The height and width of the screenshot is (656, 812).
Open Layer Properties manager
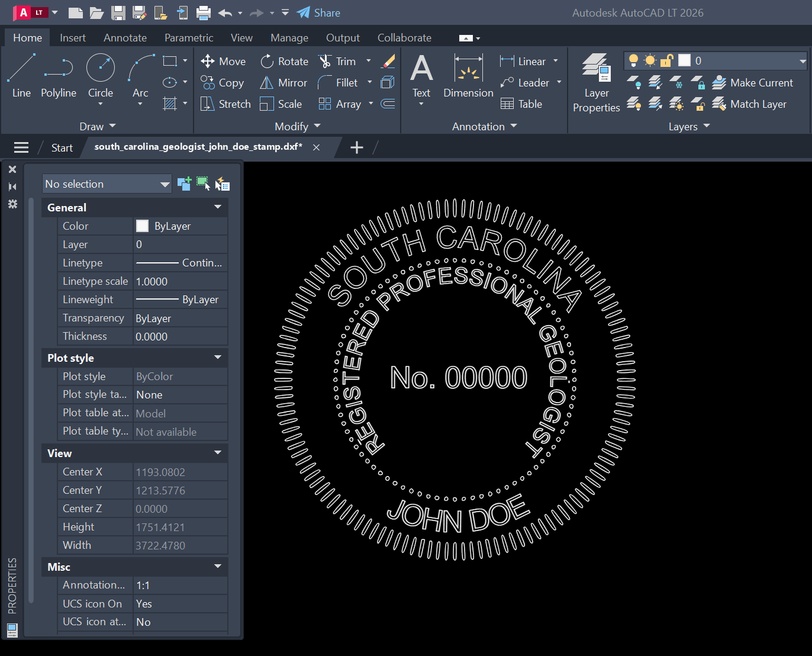pos(596,83)
